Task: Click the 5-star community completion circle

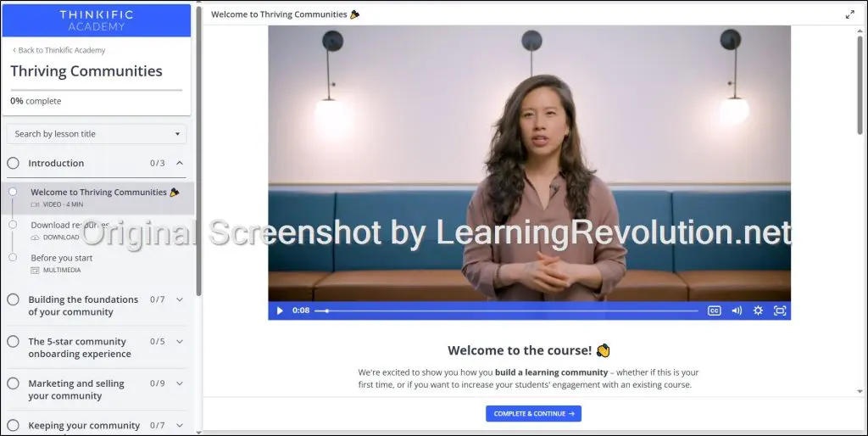Action: (13, 341)
